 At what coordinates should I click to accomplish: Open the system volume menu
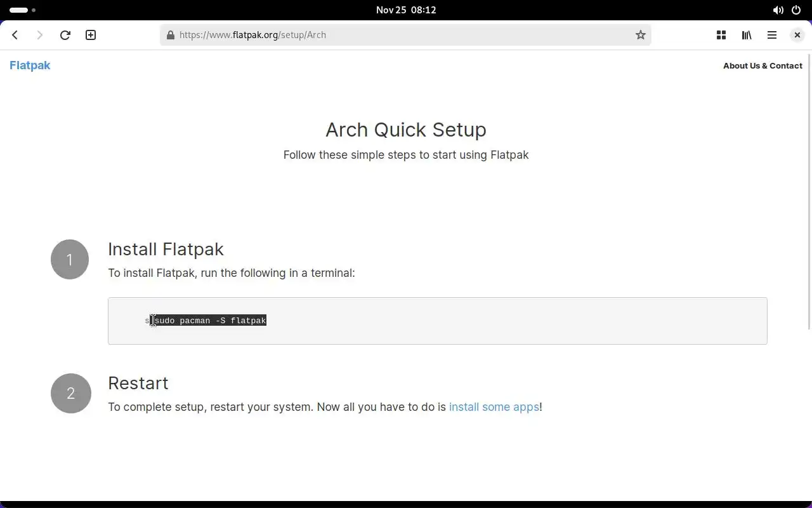[x=778, y=10]
